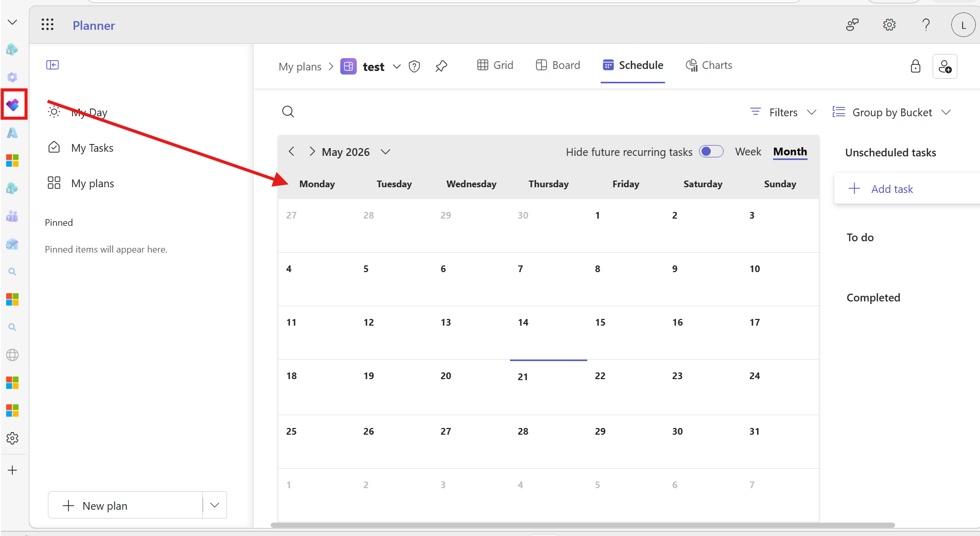Click the shield icon next to test
This screenshot has width=980, height=536.
(414, 66)
